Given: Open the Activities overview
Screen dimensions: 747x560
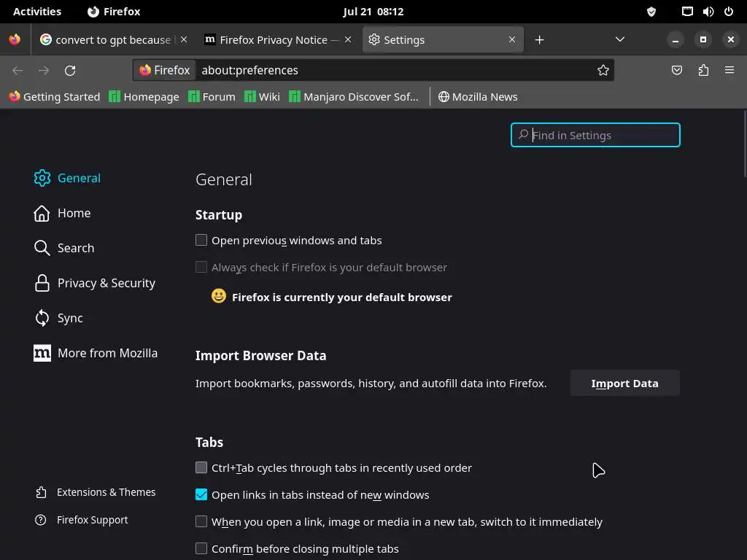Looking at the screenshot, I should pyautogui.click(x=37, y=12).
